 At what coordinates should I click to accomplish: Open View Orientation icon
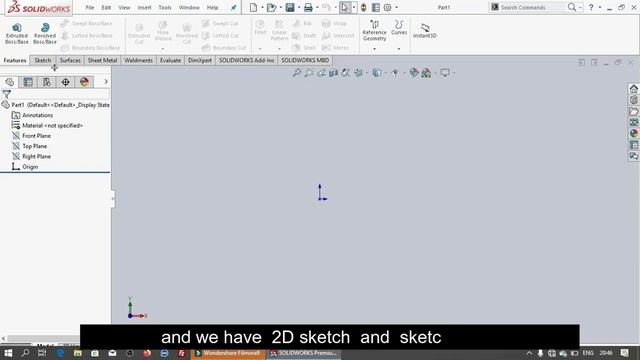pyautogui.click(x=358, y=73)
